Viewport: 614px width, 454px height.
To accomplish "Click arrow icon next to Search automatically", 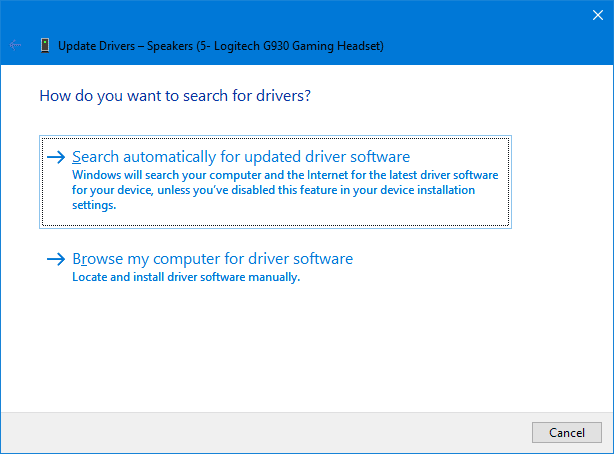I will [x=56, y=157].
